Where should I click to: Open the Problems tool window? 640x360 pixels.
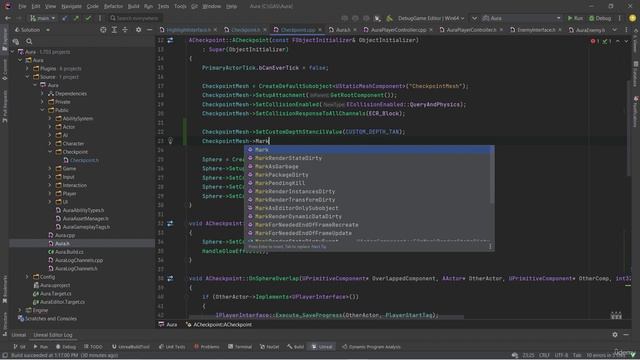(207, 347)
